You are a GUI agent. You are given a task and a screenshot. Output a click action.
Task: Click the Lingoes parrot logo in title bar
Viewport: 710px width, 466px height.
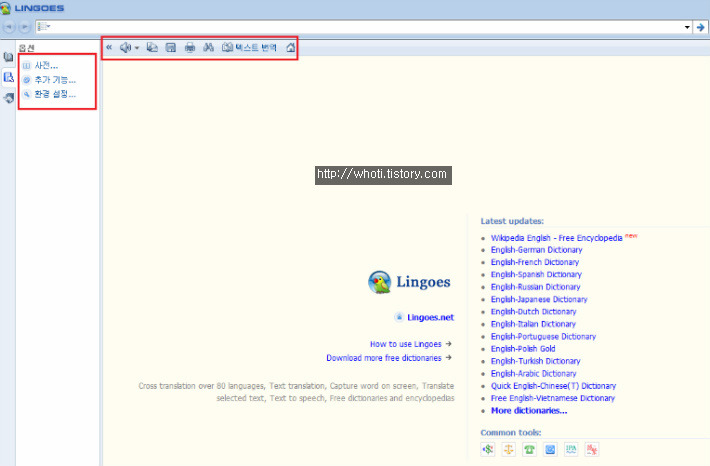pyautogui.click(x=5, y=8)
